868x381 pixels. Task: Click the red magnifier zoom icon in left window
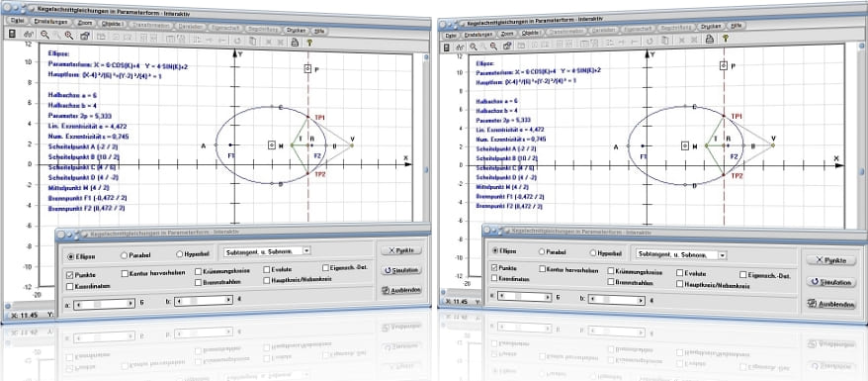coord(68,36)
